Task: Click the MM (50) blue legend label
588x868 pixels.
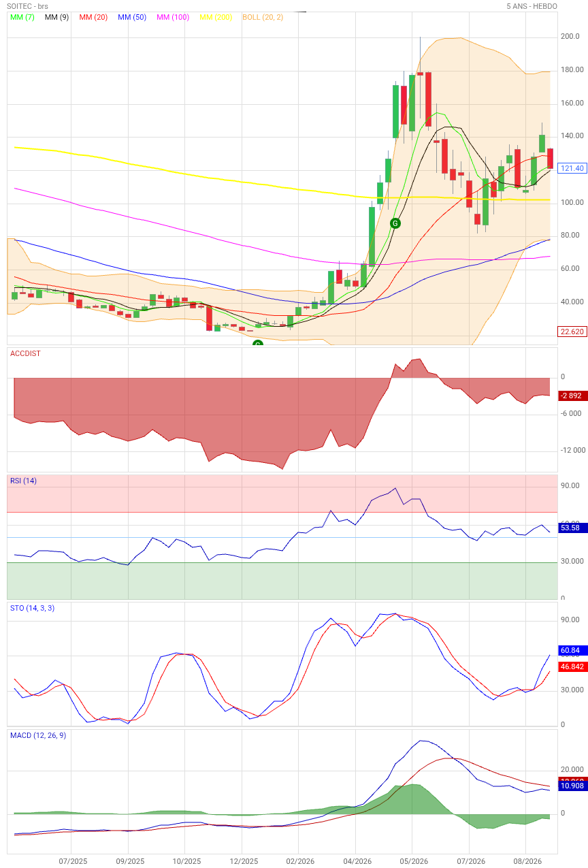Action: [133, 16]
